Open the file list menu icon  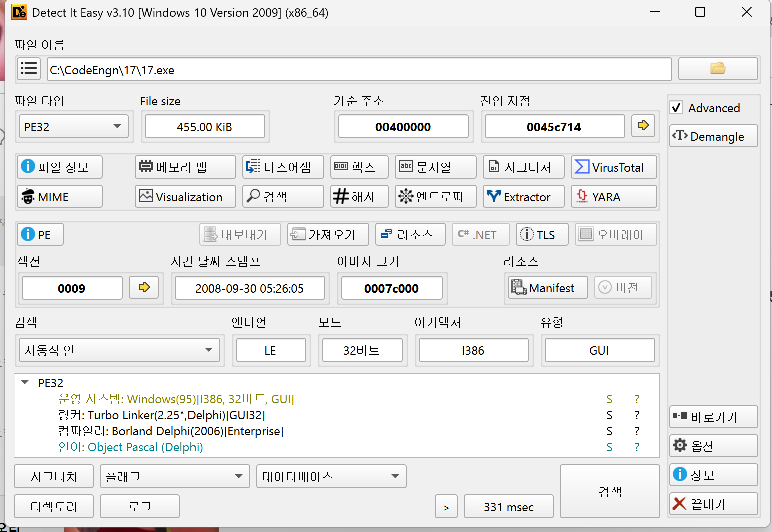pyautogui.click(x=29, y=69)
